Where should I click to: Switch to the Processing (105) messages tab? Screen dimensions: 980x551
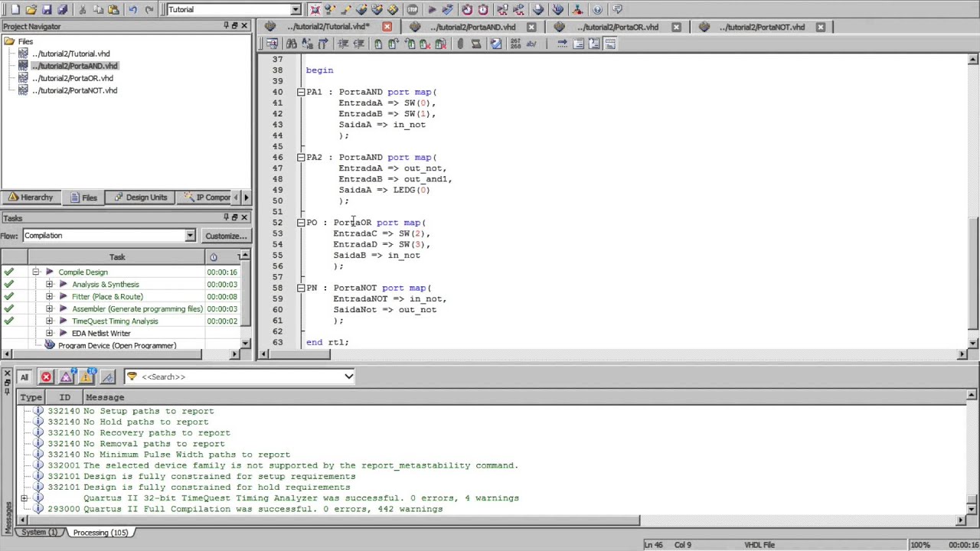click(100, 533)
